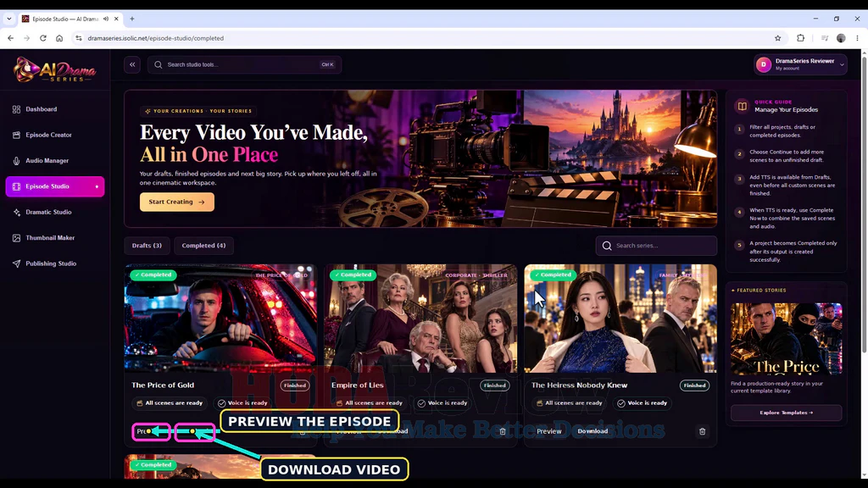868x488 pixels.
Task: Click the address bar URL
Action: 156,38
